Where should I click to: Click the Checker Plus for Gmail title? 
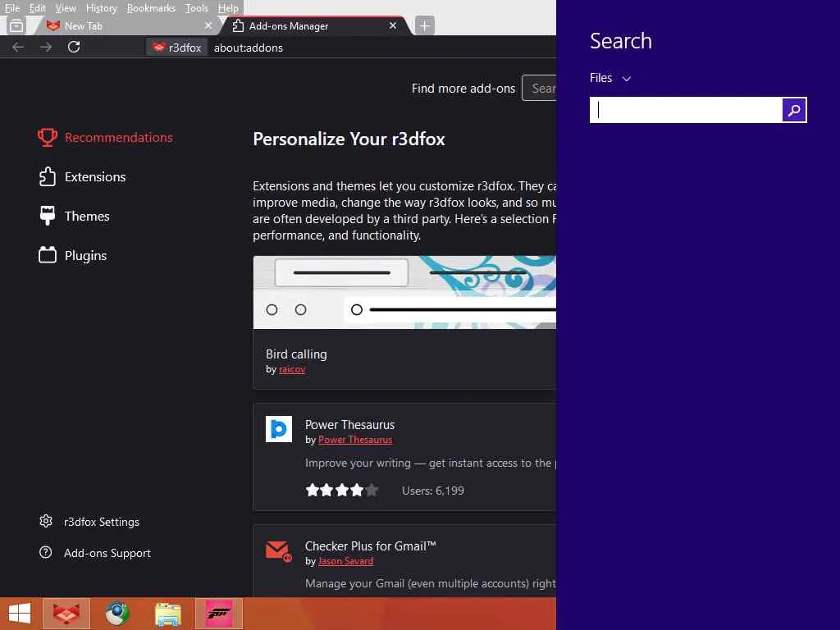(370, 546)
